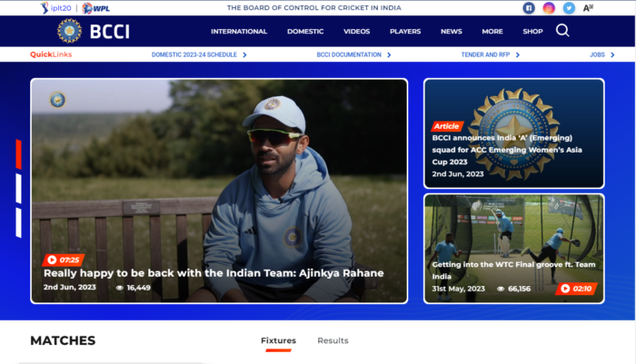Select the red first carousel indicator
636x364 pixels.
coord(19,154)
